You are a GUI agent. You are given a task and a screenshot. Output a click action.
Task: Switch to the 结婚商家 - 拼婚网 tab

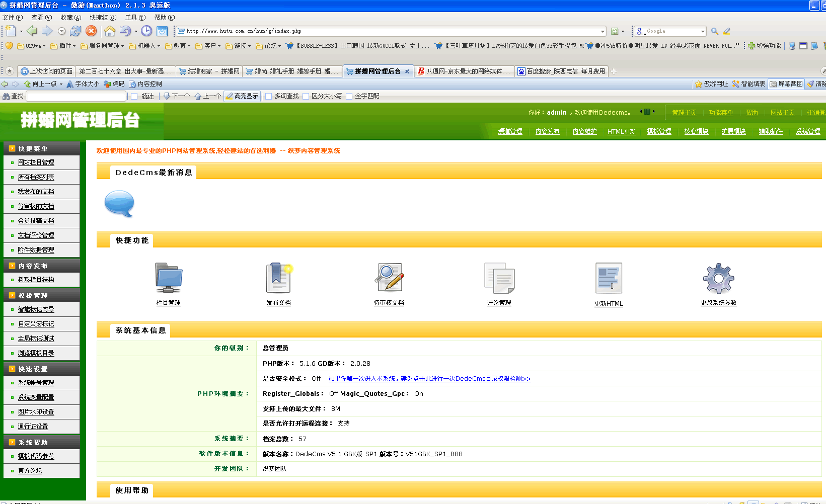click(x=209, y=71)
